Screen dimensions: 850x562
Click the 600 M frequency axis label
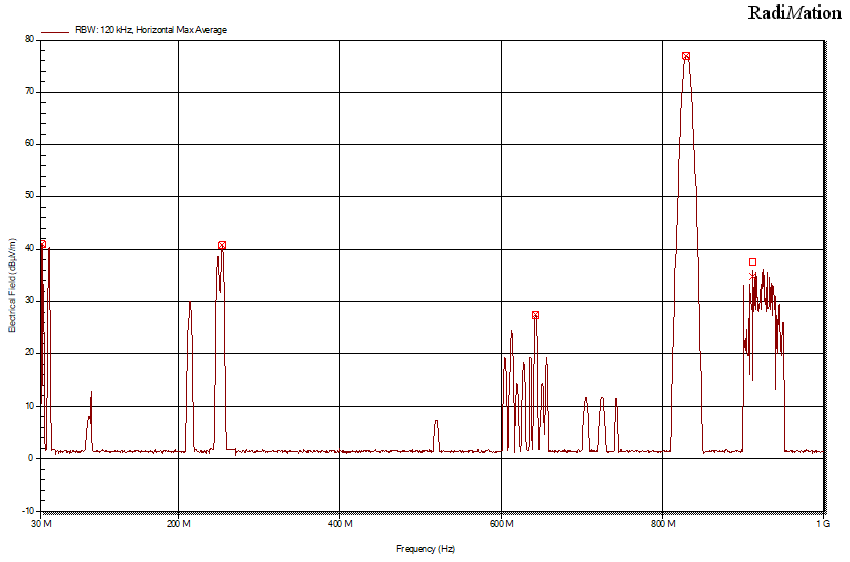[501, 524]
